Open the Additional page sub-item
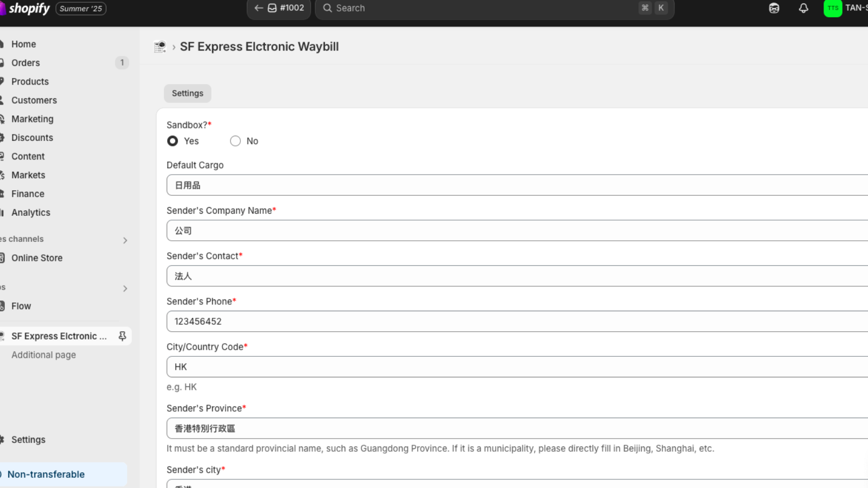Image resolution: width=868 pixels, height=488 pixels. [x=43, y=355]
